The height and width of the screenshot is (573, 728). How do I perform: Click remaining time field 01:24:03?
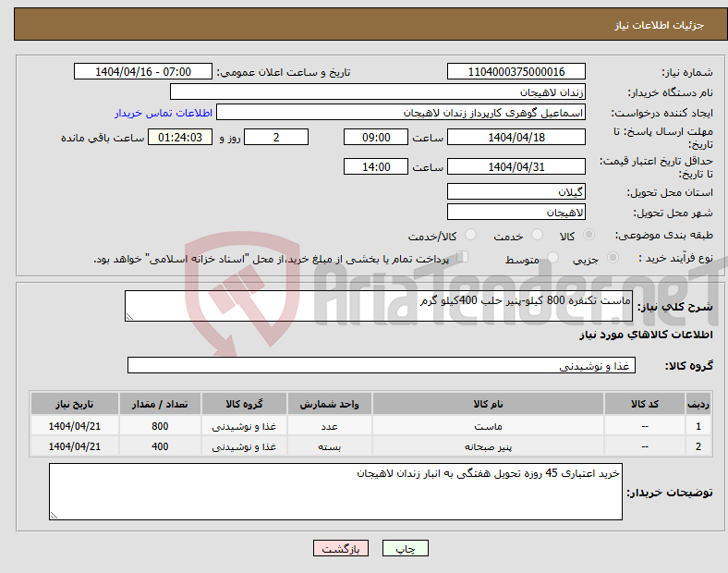point(180,137)
